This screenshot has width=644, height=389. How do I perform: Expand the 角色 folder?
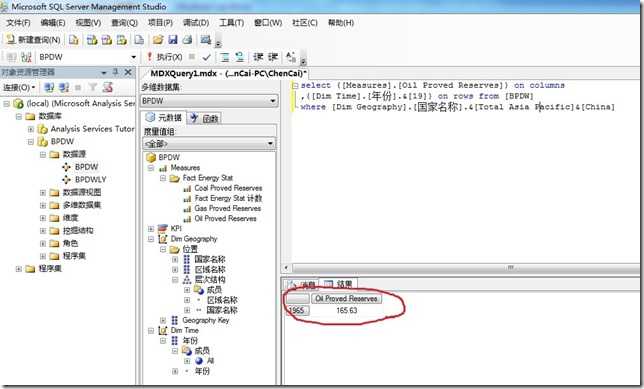(43, 244)
